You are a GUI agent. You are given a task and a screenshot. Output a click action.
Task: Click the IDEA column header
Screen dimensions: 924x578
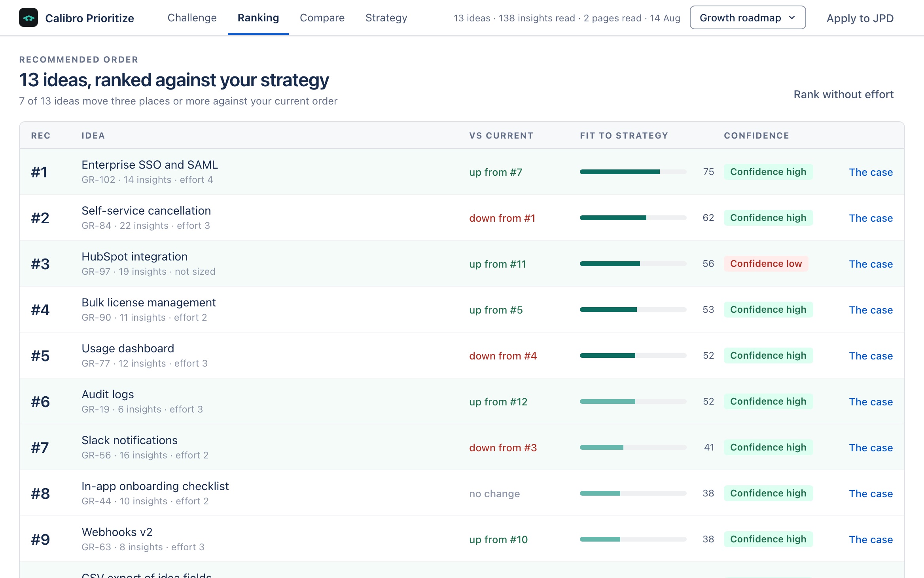tap(93, 135)
